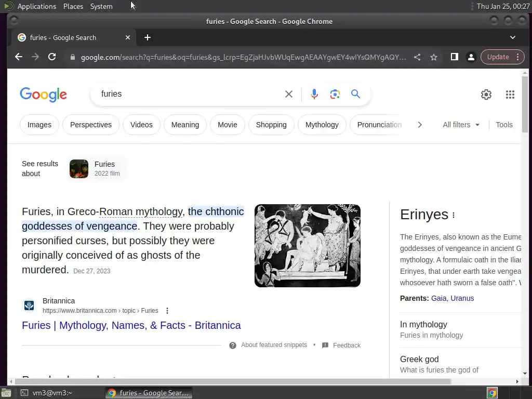The height and width of the screenshot is (399, 532).
Task: Choose the Meaning filter chip
Action: pyautogui.click(x=185, y=125)
